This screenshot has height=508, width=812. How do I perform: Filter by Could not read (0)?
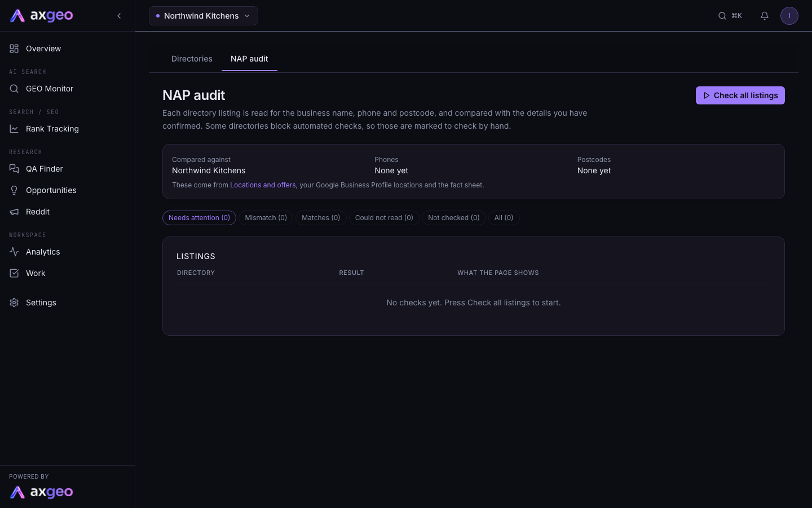[384, 218]
